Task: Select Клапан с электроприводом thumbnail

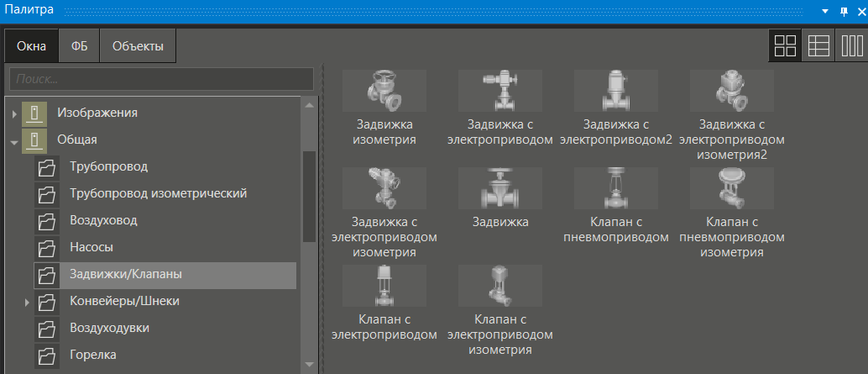Action: (x=384, y=286)
